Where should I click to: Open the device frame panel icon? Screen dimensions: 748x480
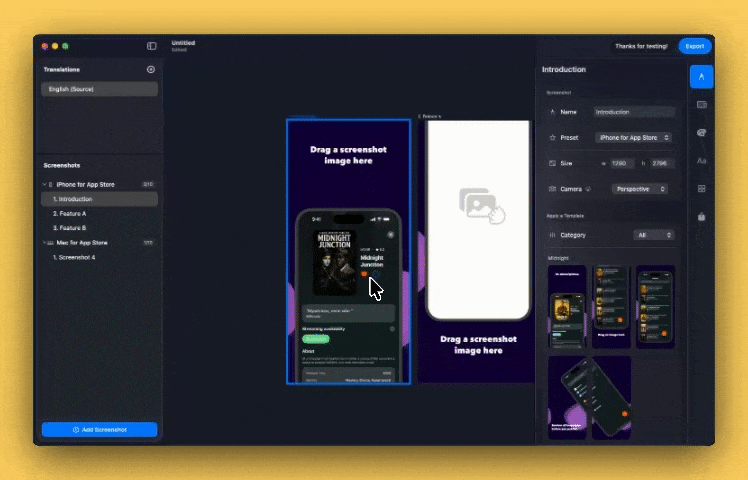point(701,104)
